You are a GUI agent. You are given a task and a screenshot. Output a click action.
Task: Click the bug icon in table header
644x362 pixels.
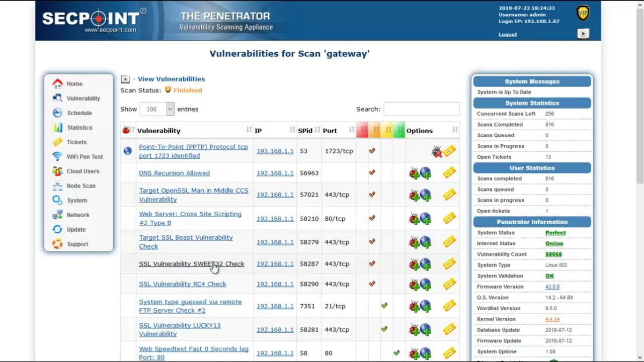[126, 130]
